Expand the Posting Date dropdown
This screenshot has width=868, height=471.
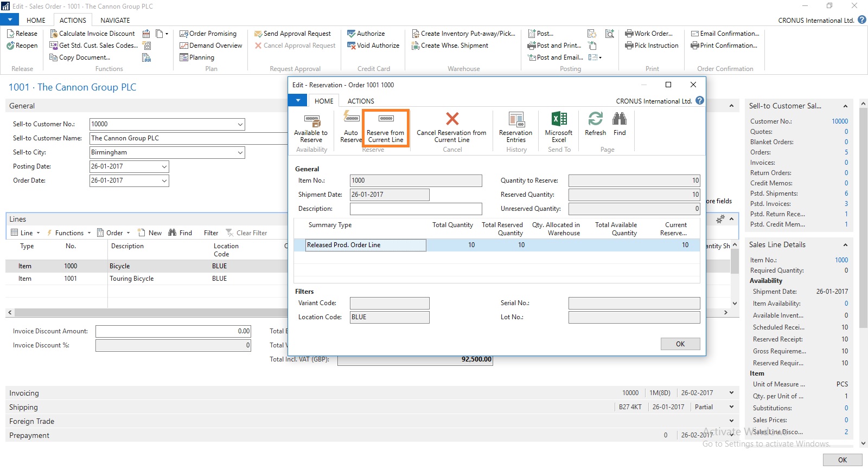click(164, 166)
